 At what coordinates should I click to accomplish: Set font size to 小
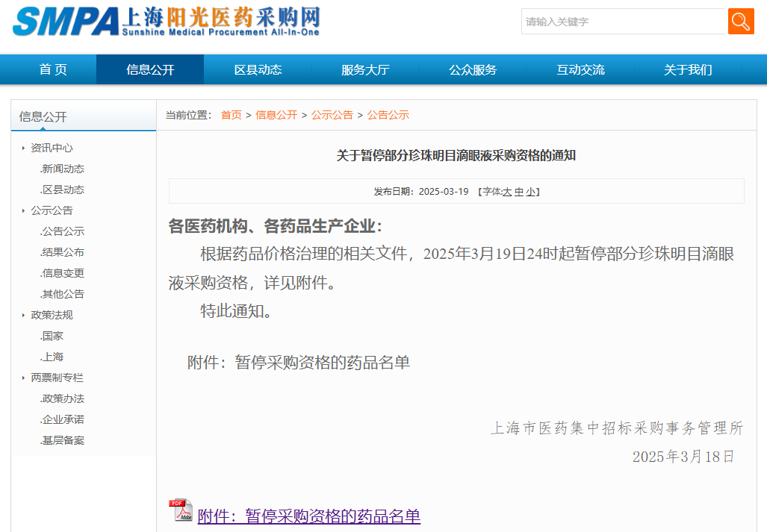click(x=530, y=192)
